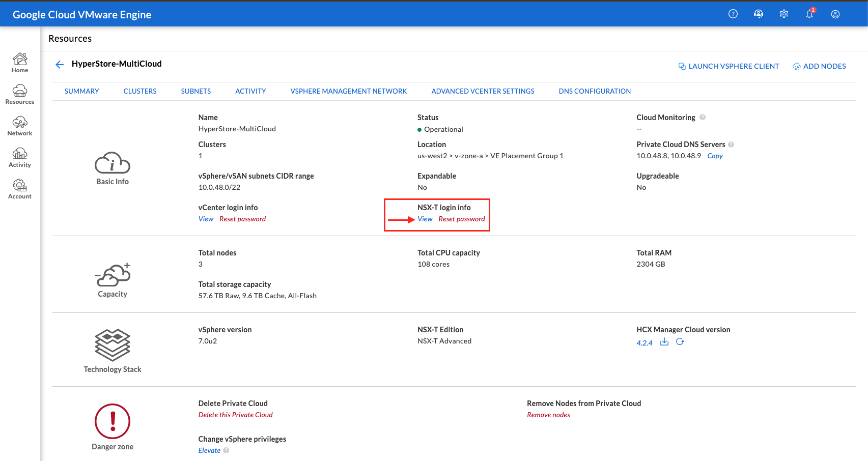Image resolution: width=868 pixels, height=461 pixels.
Task: Click the HyperStore-MultiCloud page heading
Action: pos(117,64)
